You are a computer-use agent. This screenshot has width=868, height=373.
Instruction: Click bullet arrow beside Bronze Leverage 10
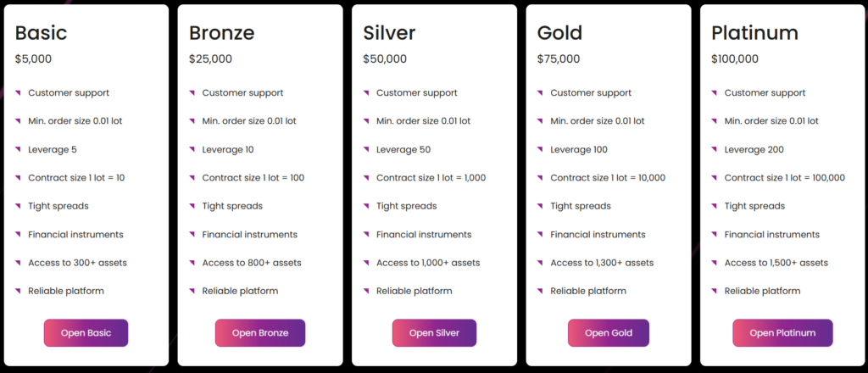(192, 150)
